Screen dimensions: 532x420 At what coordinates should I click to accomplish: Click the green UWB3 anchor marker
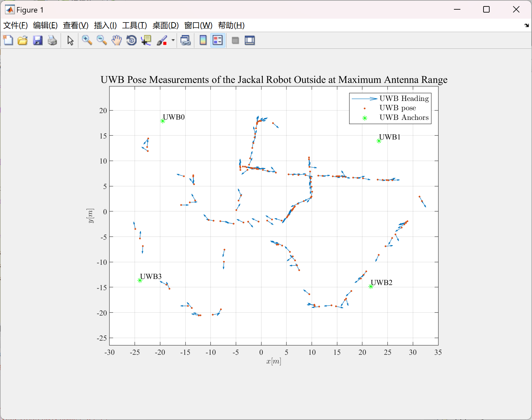click(x=140, y=281)
